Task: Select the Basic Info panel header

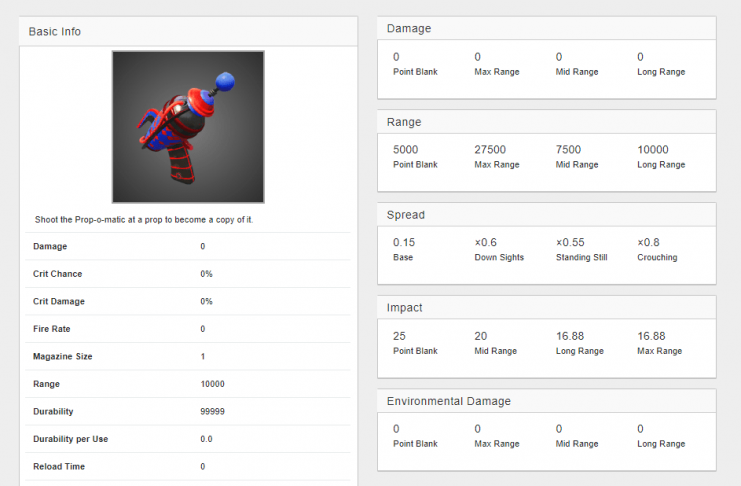Action: (x=188, y=32)
